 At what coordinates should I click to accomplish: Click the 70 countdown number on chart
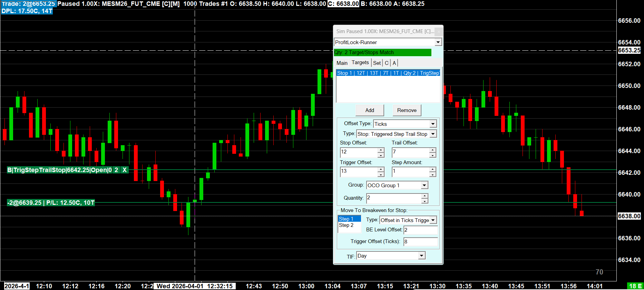599,272
